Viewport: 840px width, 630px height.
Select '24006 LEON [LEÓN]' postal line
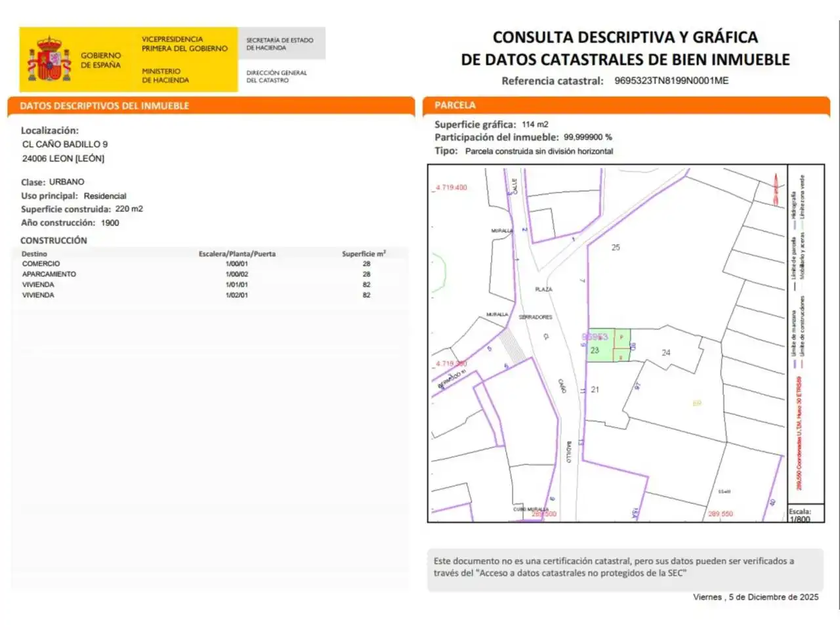click(63, 158)
